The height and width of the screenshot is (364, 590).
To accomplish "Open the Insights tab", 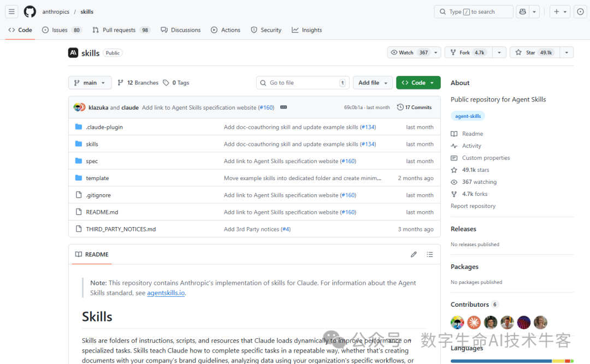I will [x=306, y=30].
